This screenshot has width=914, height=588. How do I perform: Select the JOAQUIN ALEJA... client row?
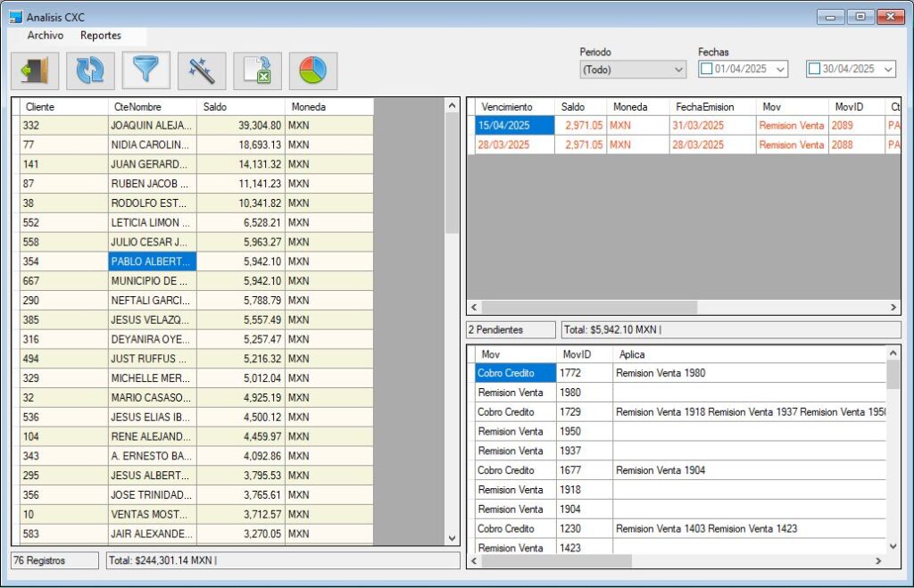(150, 126)
